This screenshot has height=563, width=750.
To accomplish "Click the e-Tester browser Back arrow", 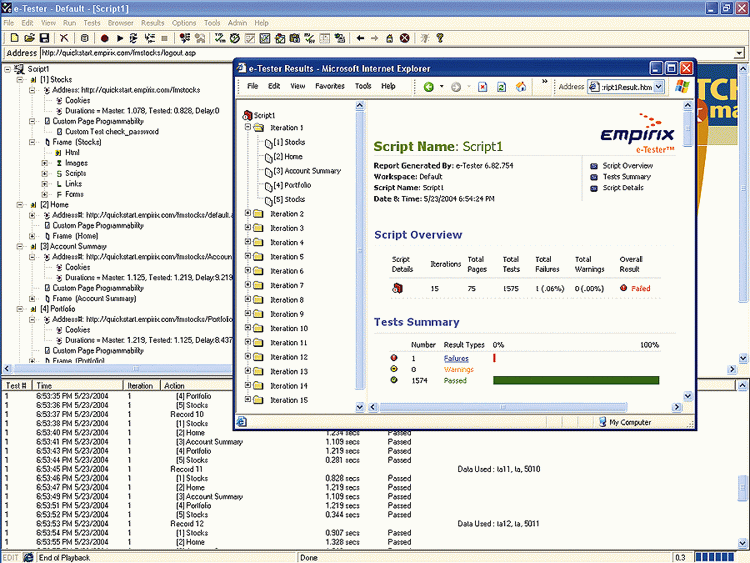I will click(360, 38).
